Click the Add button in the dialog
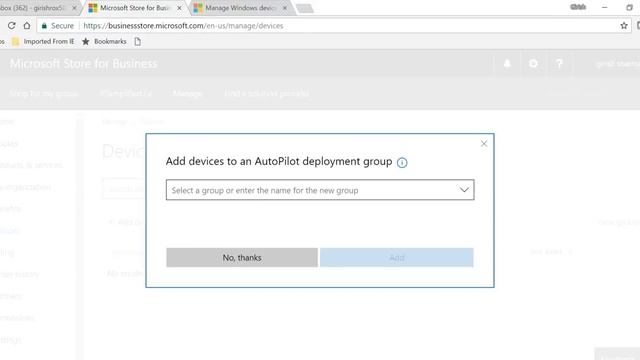640x360 pixels. pyautogui.click(x=397, y=258)
